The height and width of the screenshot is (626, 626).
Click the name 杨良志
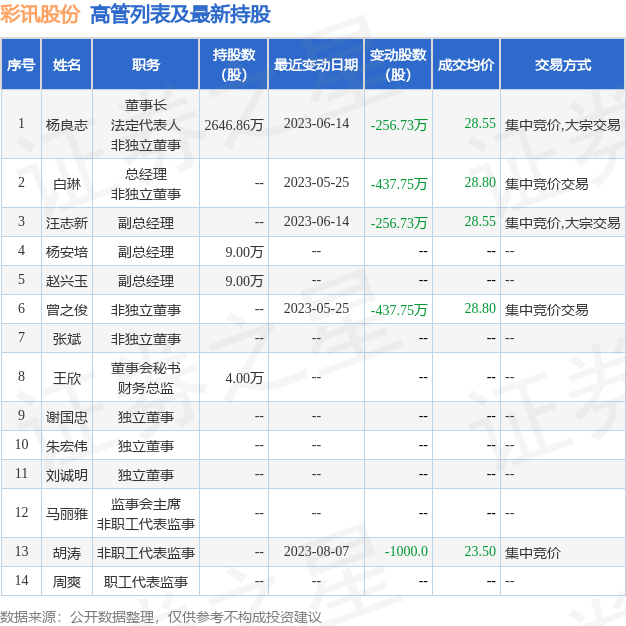[67, 125]
